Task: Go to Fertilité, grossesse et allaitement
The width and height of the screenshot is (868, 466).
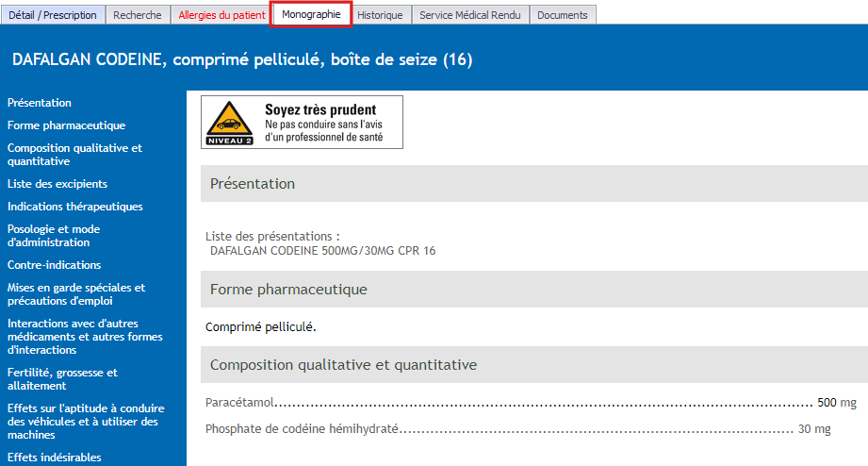Action: [62, 379]
